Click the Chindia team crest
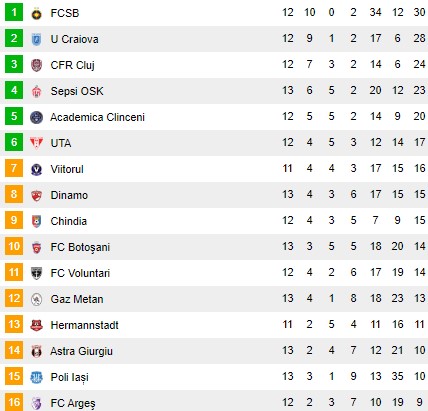The height and width of the screenshot is (411, 428). pyautogui.click(x=36, y=221)
